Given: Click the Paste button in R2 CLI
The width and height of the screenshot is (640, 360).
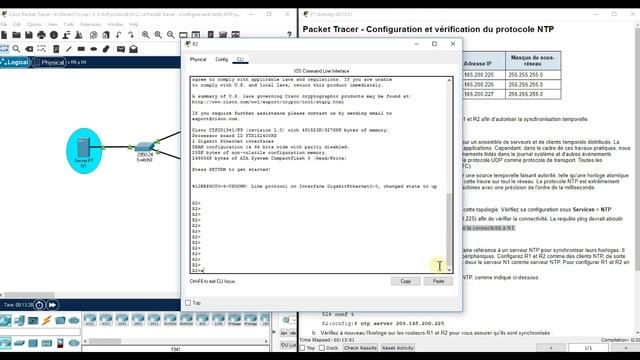Looking at the screenshot, I should (x=438, y=281).
